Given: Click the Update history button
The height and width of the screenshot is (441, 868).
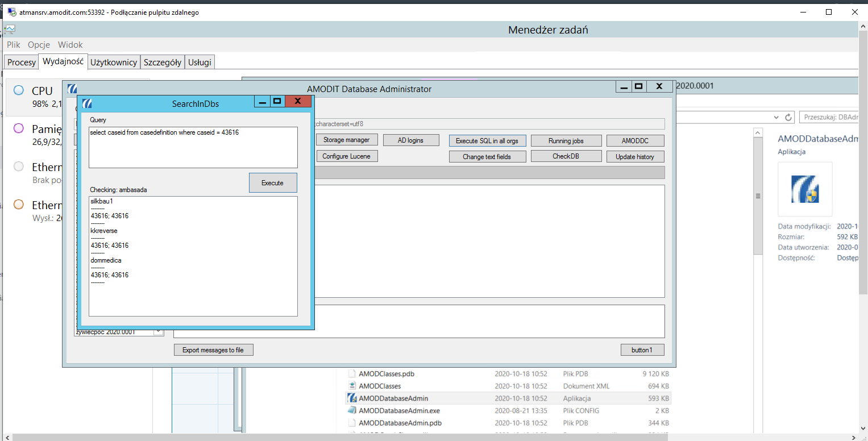Looking at the screenshot, I should tap(635, 156).
